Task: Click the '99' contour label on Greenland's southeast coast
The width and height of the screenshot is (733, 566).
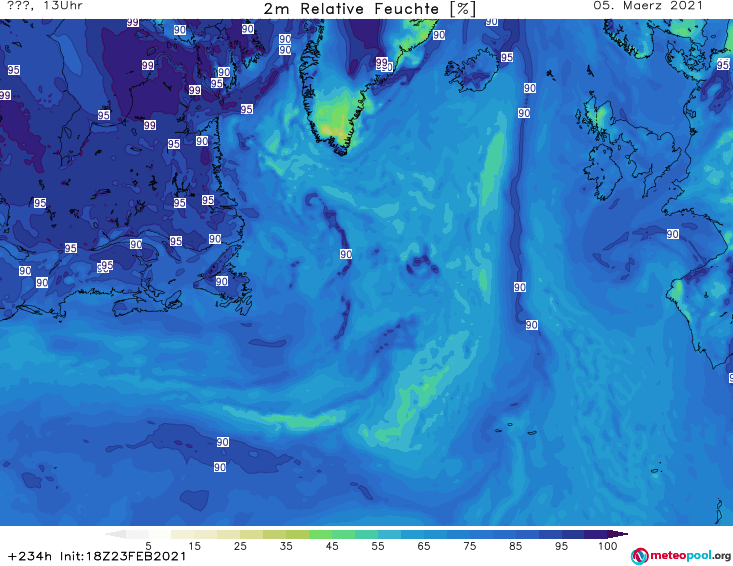Action: pos(382,62)
